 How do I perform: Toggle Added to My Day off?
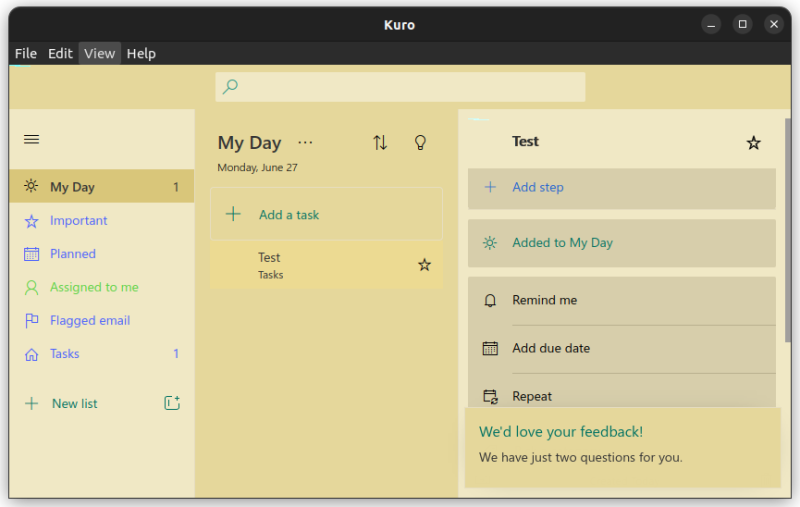pyautogui.click(x=560, y=243)
